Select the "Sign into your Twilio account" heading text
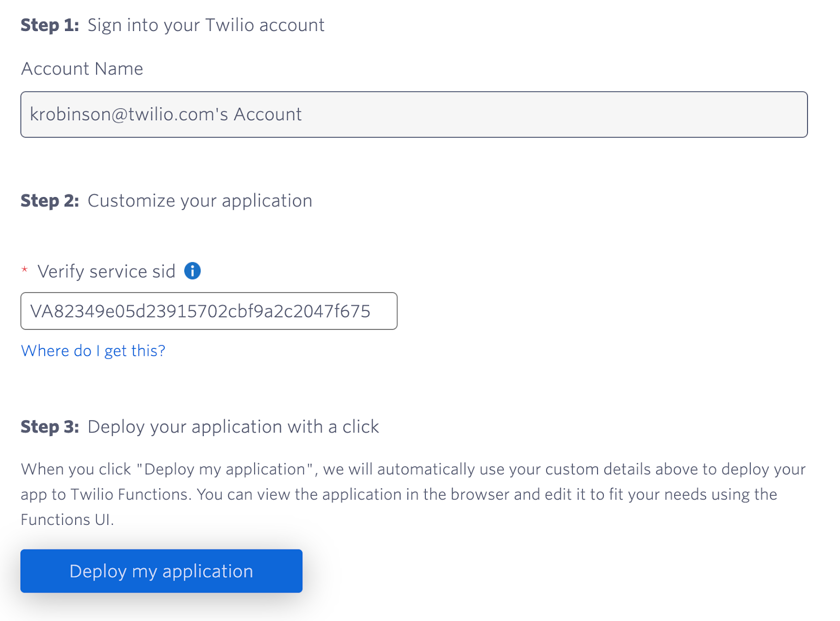This screenshot has width=840, height=621. [206, 25]
